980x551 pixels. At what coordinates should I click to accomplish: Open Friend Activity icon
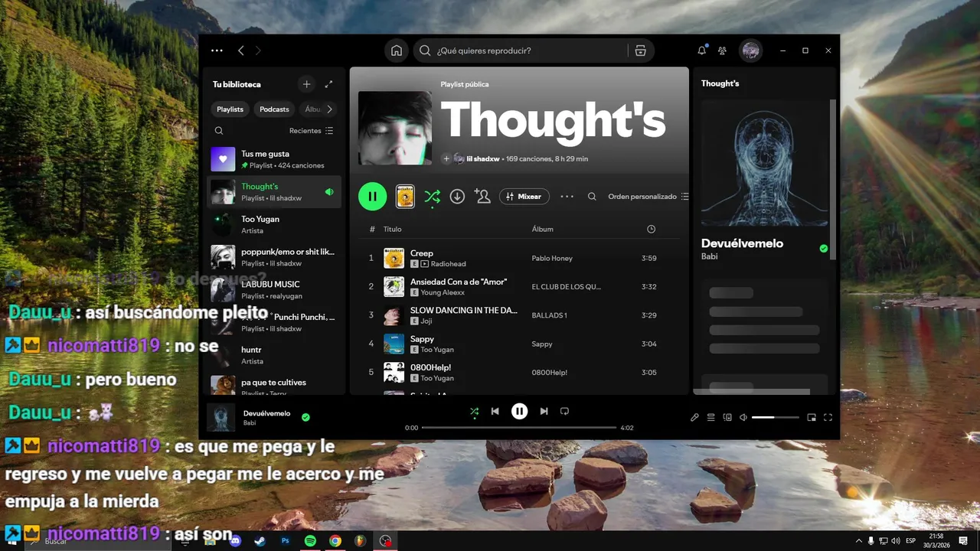722,51
